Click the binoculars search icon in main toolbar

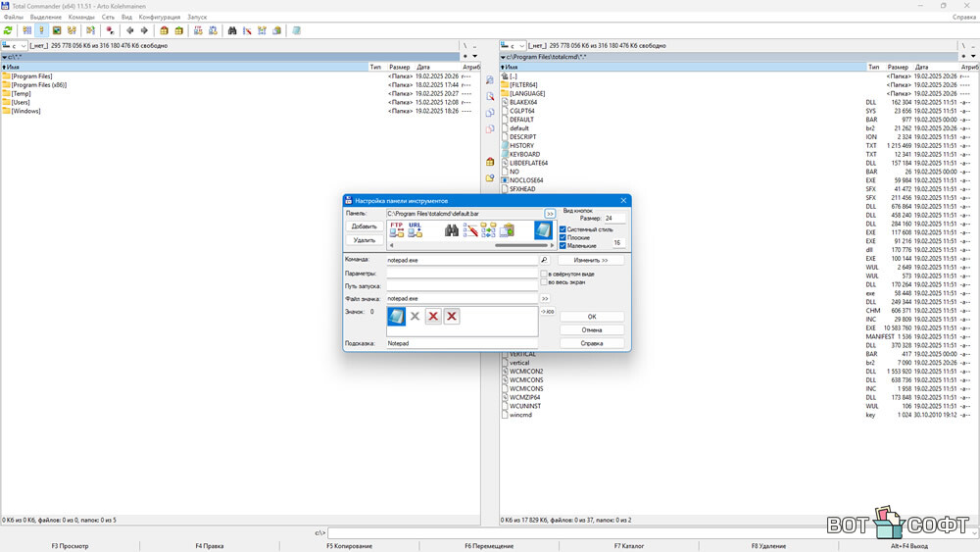(x=232, y=30)
